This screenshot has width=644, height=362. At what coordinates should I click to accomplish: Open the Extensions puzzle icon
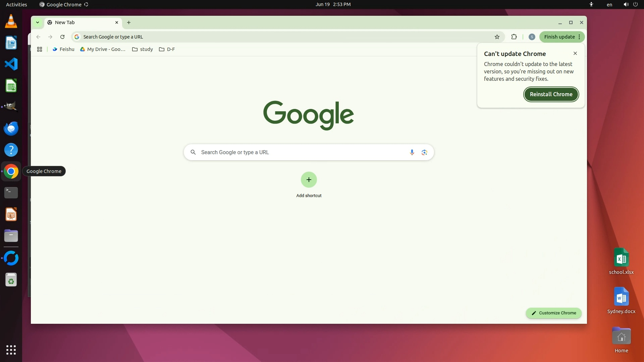(x=514, y=37)
